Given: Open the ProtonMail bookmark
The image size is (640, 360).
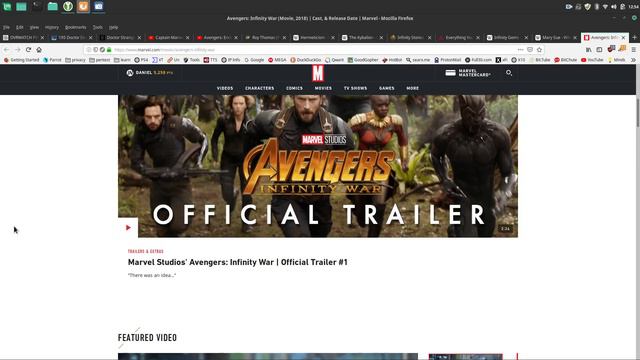Looking at the screenshot, I should [447, 60].
